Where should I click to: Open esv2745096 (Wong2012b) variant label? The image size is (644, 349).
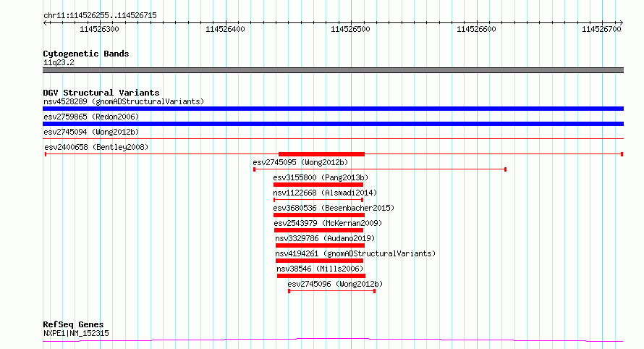pos(335,284)
